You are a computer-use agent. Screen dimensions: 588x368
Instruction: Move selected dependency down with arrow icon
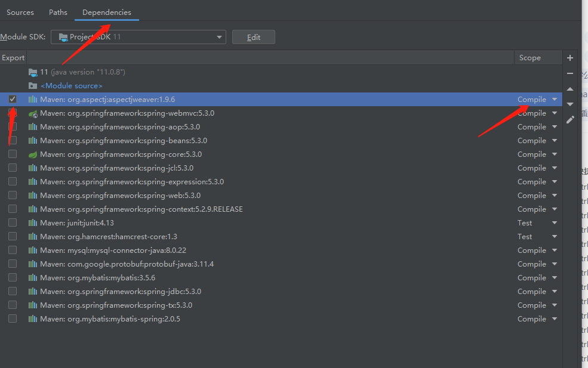pyautogui.click(x=569, y=103)
